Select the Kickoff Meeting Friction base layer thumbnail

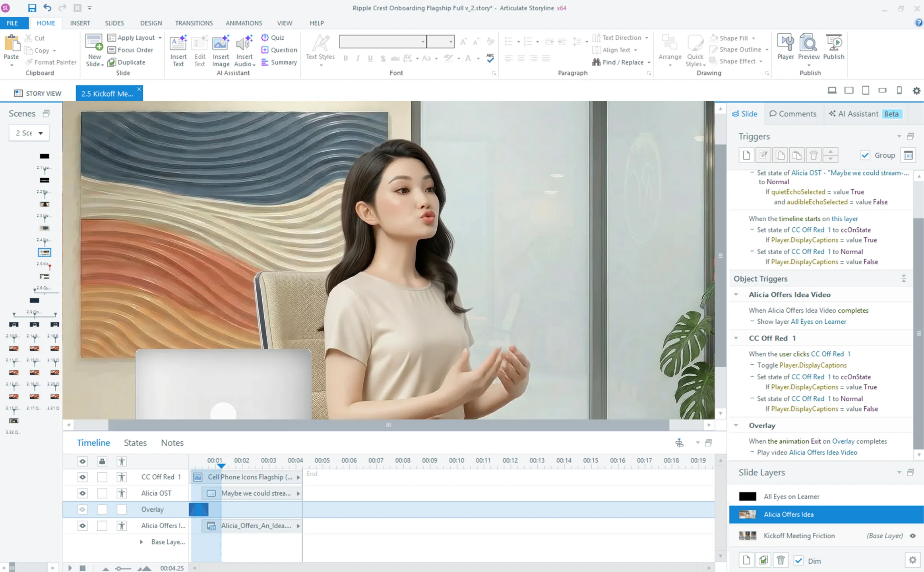tap(747, 535)
